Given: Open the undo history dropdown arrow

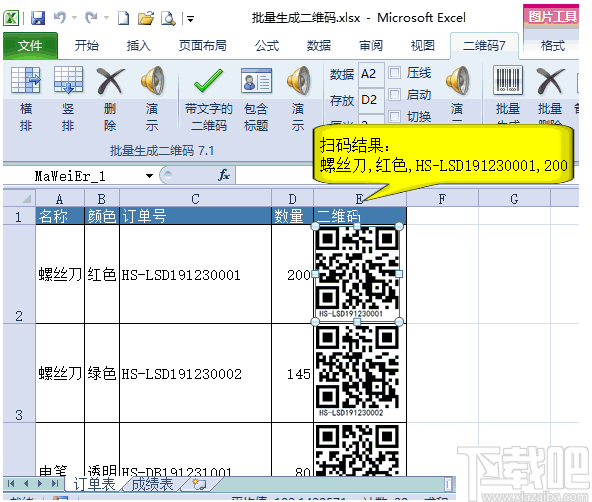Looking at the screenshot, I should [74, 18].
